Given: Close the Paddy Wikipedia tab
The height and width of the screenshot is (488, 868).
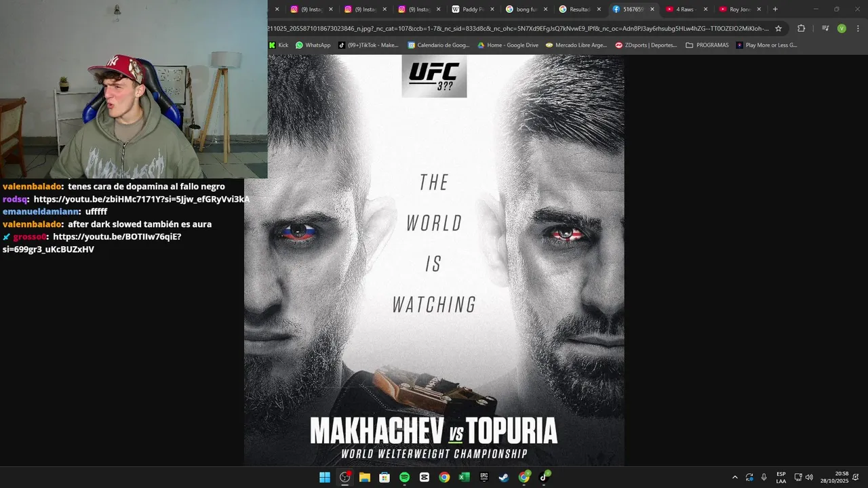Looking at the screenshot, I should pyautogui.click(x=492, y=9).
